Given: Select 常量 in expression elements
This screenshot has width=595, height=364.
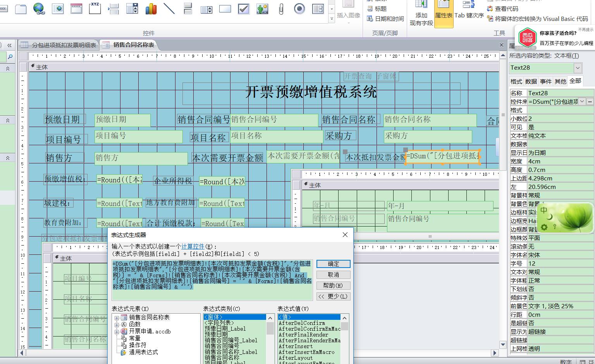Looking at the screenshot, I should tap(134, 338).
